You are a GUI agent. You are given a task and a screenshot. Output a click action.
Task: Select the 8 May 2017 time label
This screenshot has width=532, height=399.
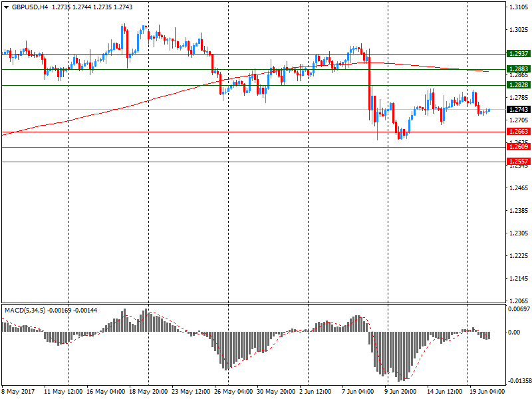19,392
